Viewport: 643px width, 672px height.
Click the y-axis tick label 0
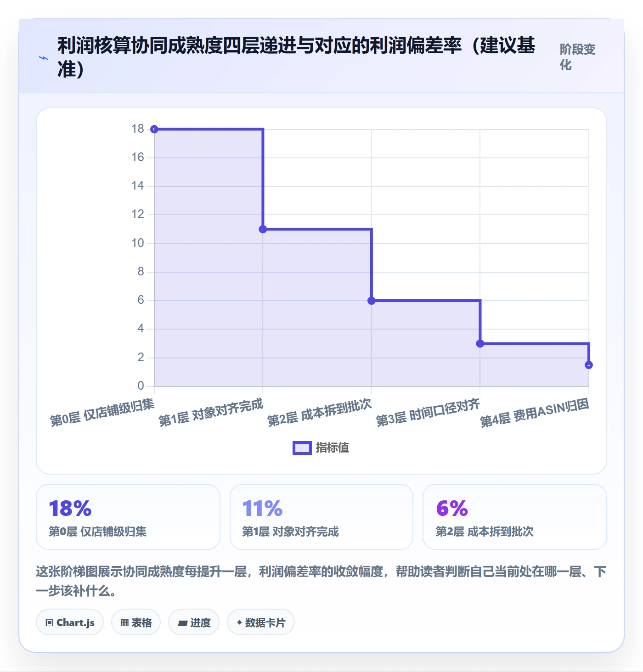pos(141,386)
